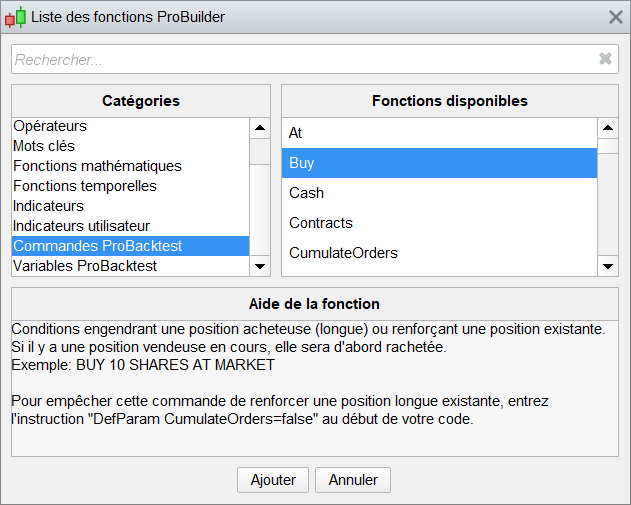Select the Opérateurs category
This screenshot has width=631, height=505.
50,126
